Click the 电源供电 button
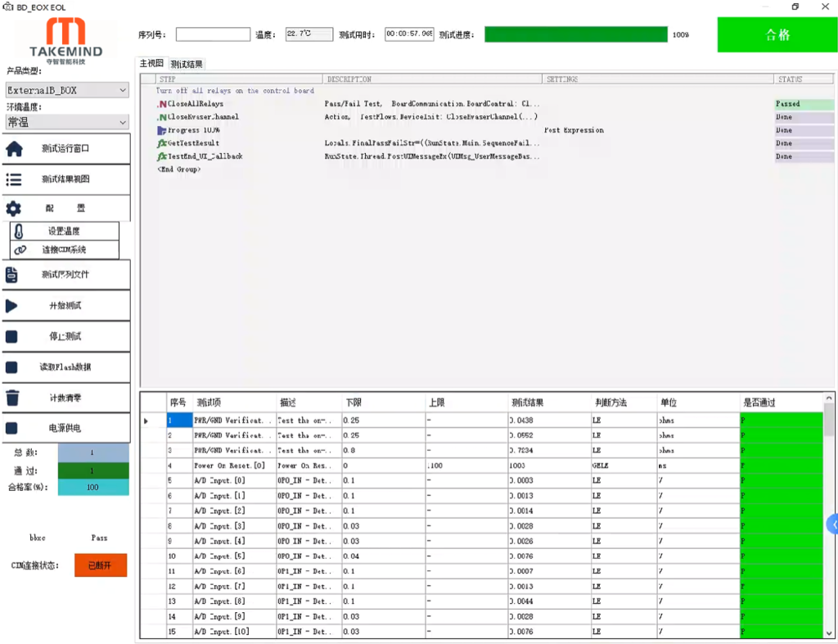The height and width of the screenshot is (644, 838). (65, 428)
